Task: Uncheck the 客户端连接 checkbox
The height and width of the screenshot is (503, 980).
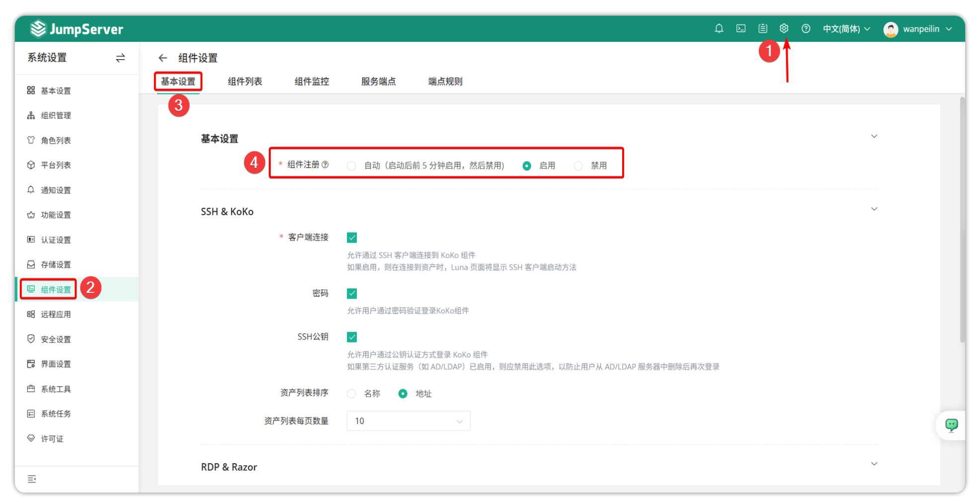Action: pos(352,238)
